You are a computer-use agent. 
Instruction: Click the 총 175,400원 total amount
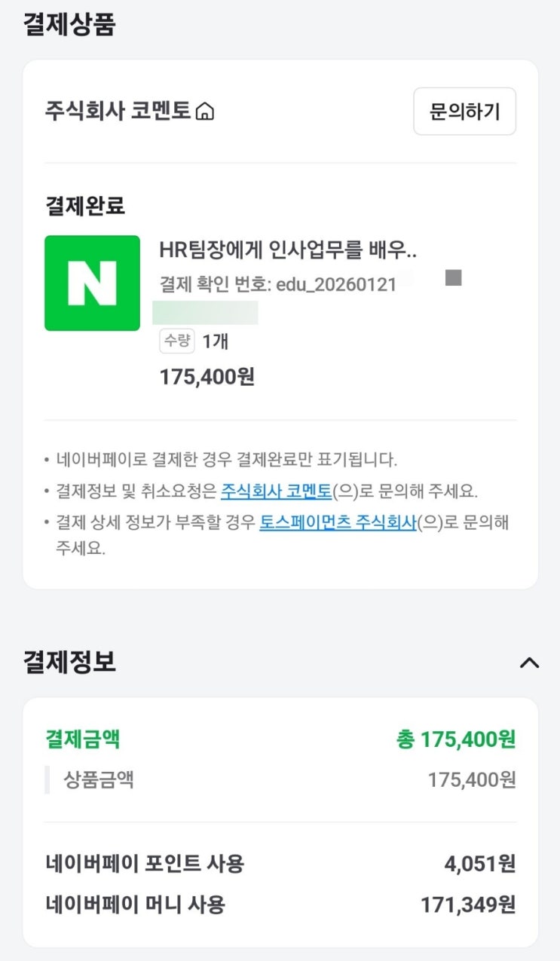coord(456,739)
